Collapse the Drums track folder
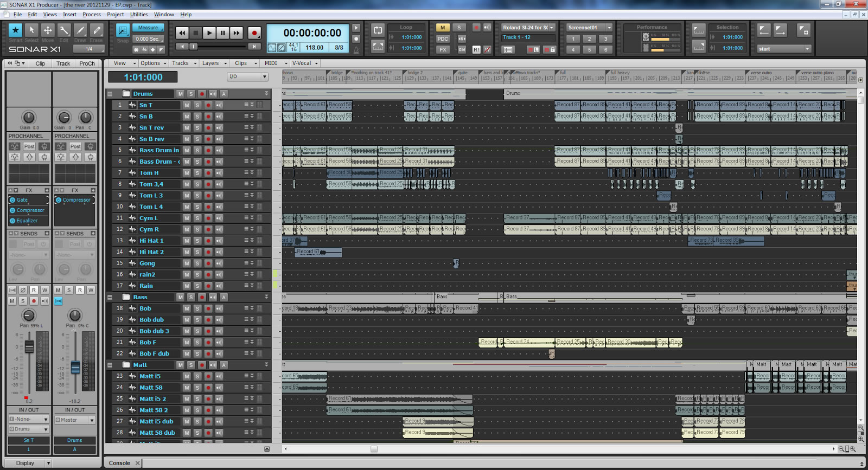The height and width of the screenshot is (470, 868). (110, 94)
